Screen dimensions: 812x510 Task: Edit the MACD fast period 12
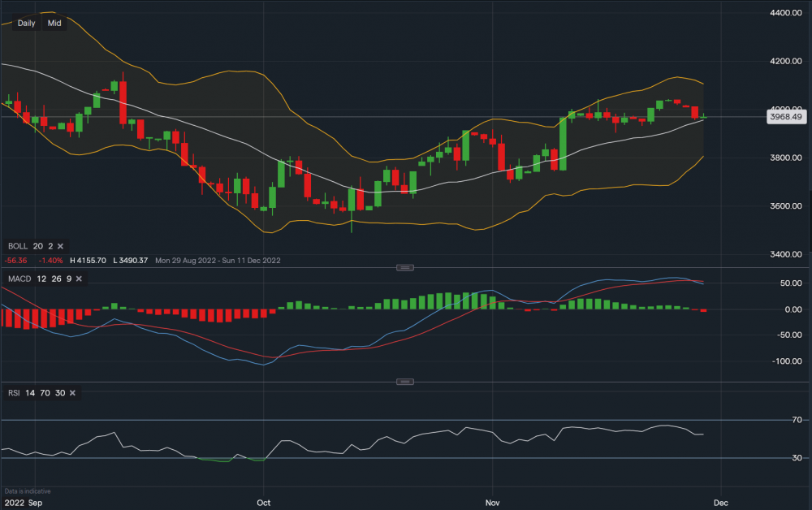41,279
